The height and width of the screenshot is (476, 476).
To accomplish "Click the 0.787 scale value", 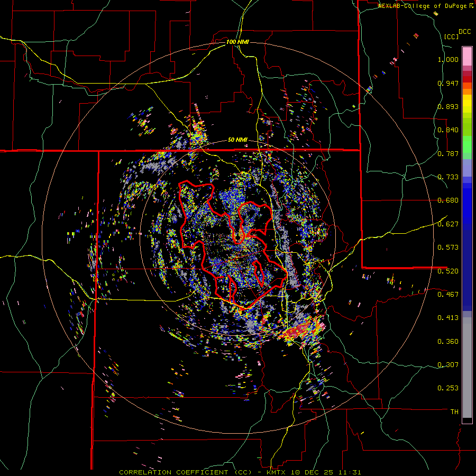I will 448,153.
